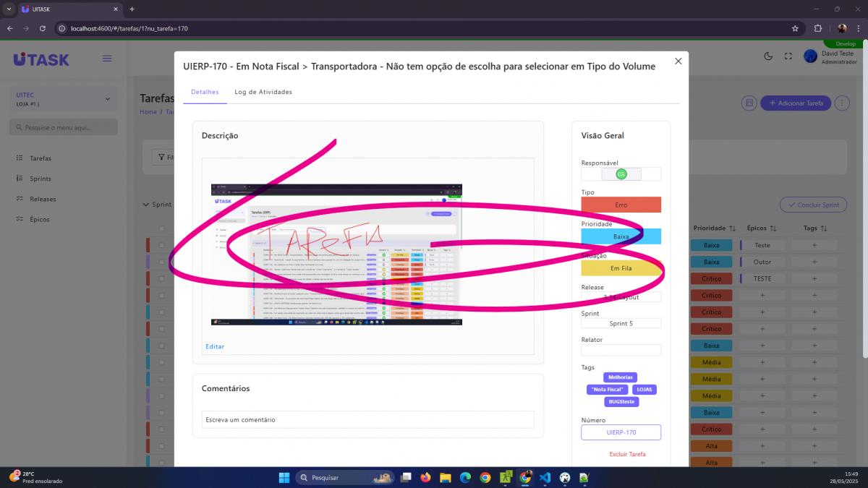The image size is (868, 488).
Task: Open the Sprint 5 field in Visão Geral
Action: pyautogui.click(x=621, y=323)
